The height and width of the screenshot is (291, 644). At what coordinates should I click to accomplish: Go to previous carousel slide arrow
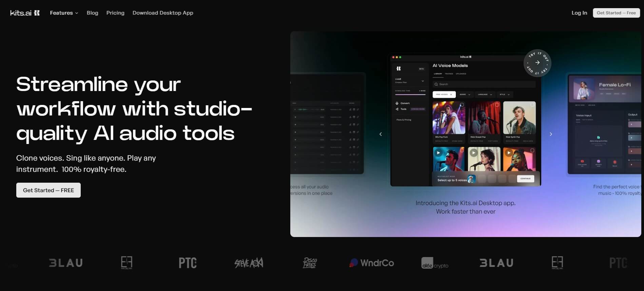click(x=380, y=134)
